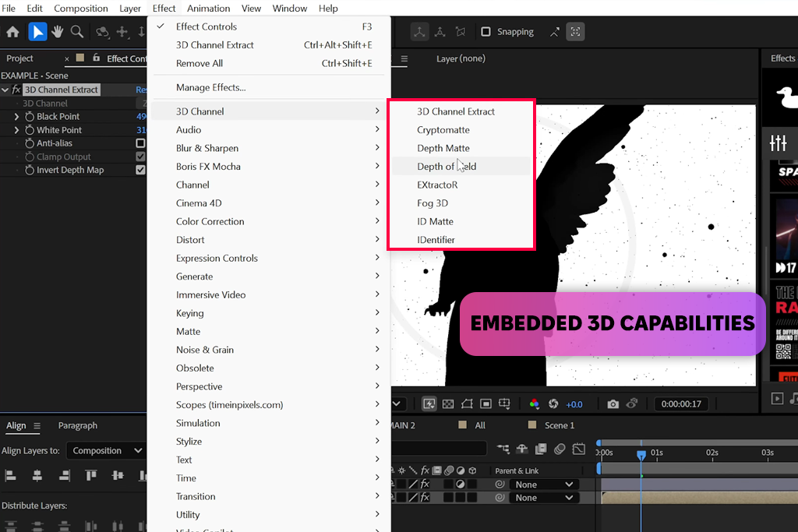Toggle Invert Depth Map stopwatch

30,170
